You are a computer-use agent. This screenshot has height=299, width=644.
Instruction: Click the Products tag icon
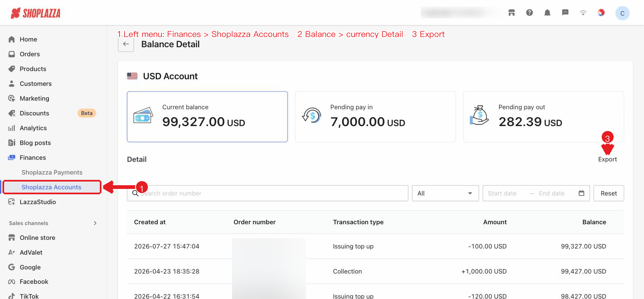click(x=11, y=69)
